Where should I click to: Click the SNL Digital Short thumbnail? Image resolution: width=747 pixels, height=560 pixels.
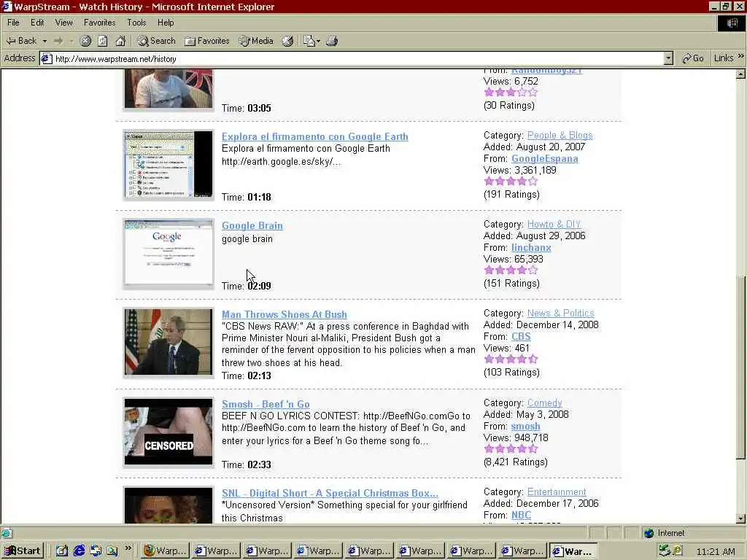coord(169,505)
